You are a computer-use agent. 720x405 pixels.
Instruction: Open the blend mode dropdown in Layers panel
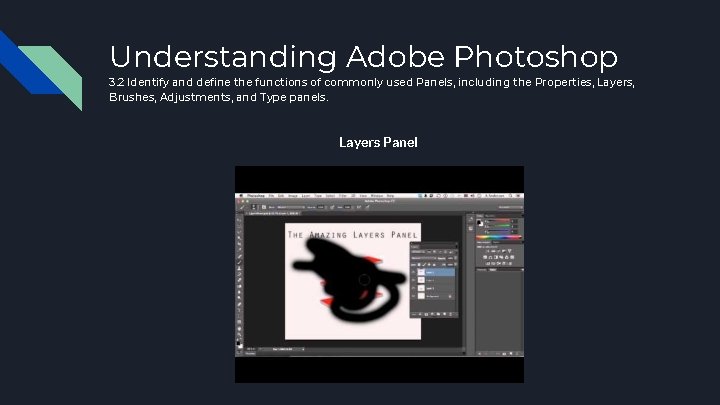pyautogui.click(x=424, y=258)
